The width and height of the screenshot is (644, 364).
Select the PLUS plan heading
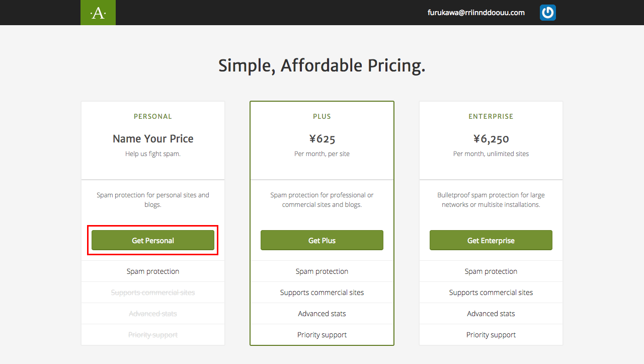(322, 116)
